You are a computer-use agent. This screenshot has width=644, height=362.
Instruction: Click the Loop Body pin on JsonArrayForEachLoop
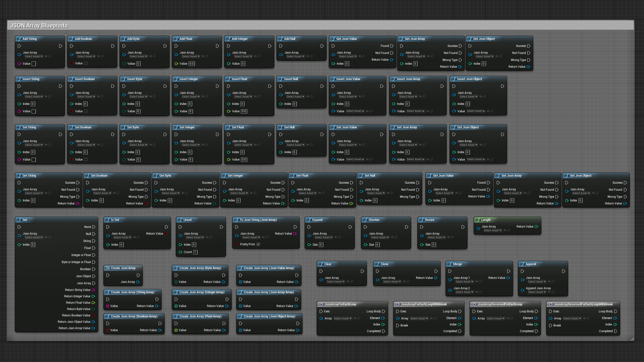click(383, 311)
